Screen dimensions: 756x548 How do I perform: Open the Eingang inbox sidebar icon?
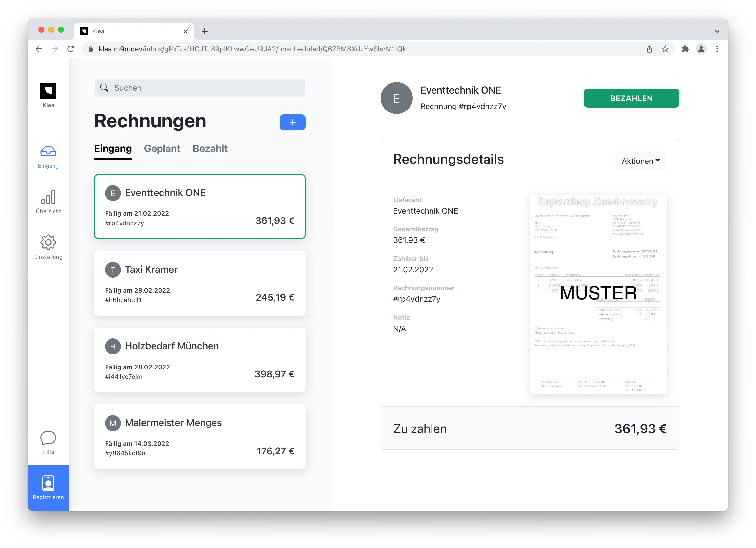pyautogui.click(x=48, y=152)
